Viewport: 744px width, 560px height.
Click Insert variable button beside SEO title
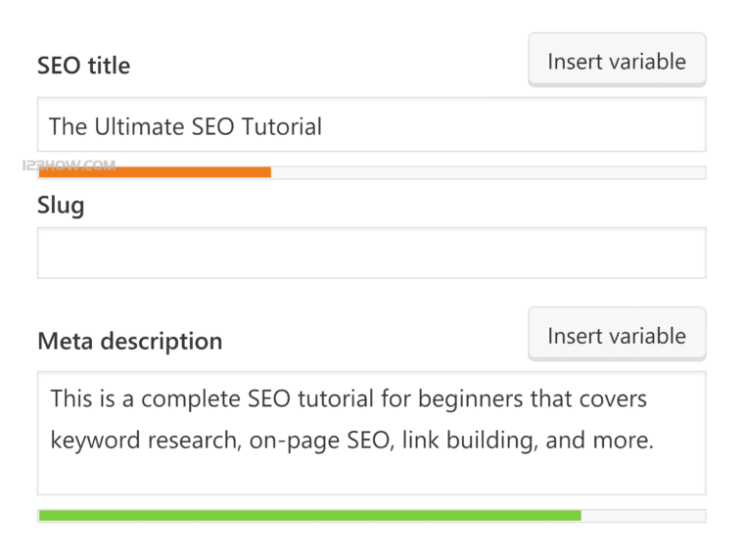pyautogui.click(x=616, y=61)
